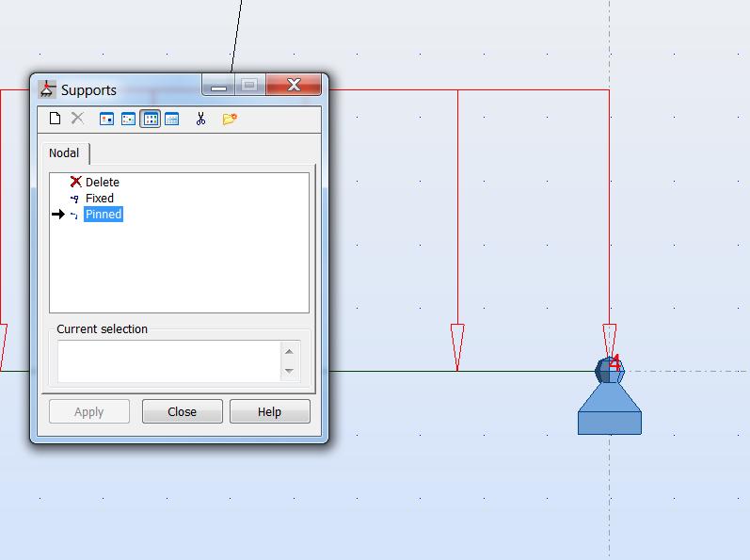Open the Nodal tab

point(64,153)
